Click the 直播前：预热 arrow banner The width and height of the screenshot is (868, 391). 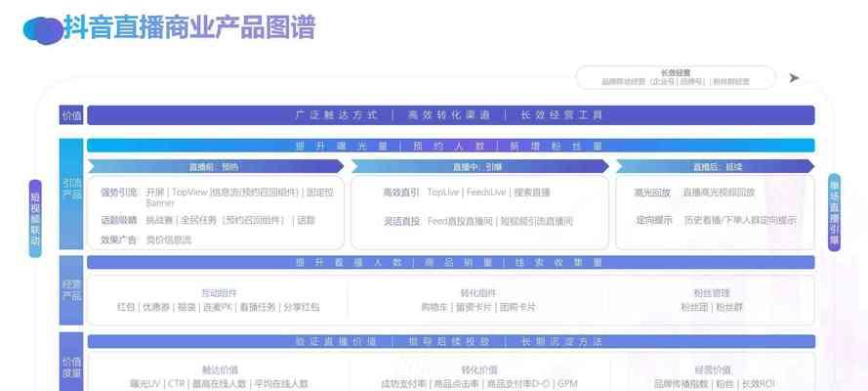point(216,166)
